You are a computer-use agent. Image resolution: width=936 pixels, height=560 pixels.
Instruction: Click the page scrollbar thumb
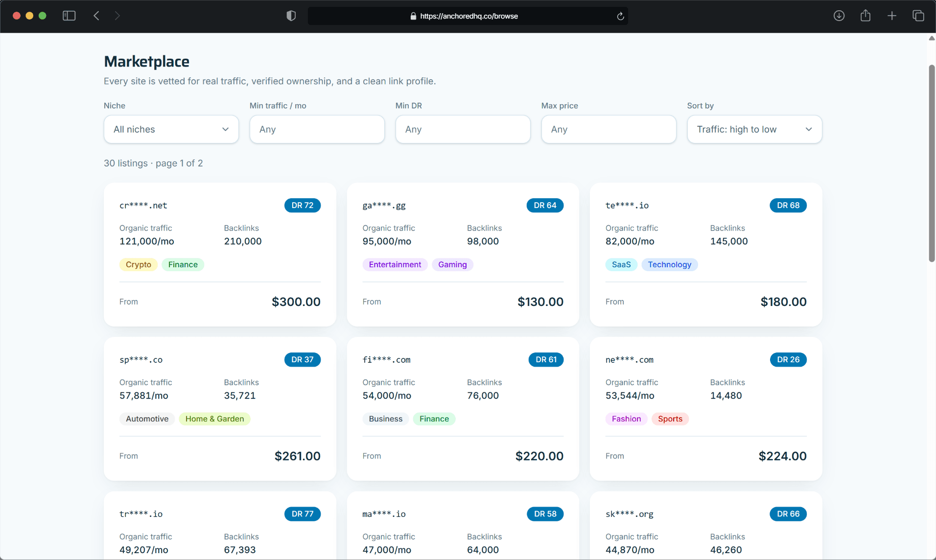[x=932, y=163]
